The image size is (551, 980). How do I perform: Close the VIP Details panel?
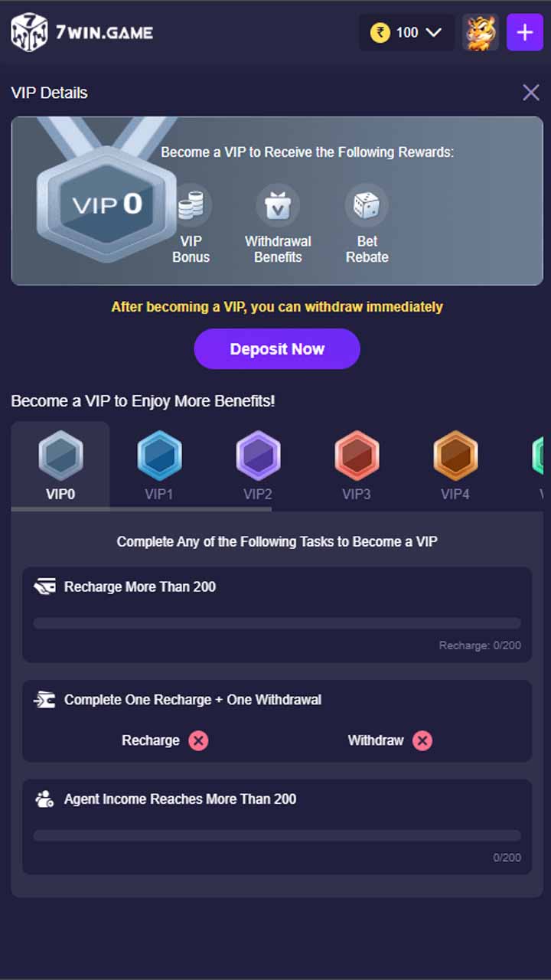coord(530,93)
